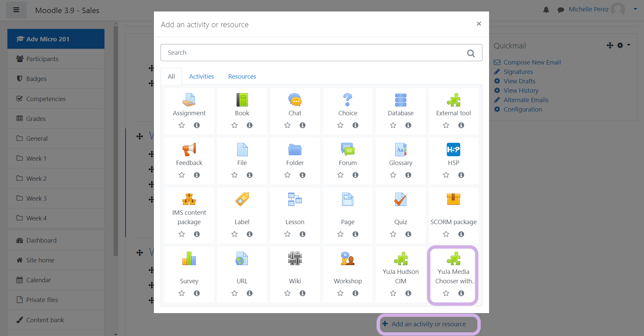
Task: Toggle the hamburger side navigation drawer
Action: (16, 10)
